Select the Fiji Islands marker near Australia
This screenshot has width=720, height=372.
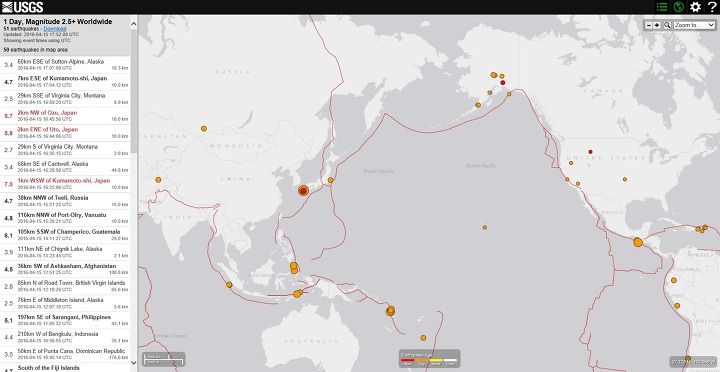423,338
